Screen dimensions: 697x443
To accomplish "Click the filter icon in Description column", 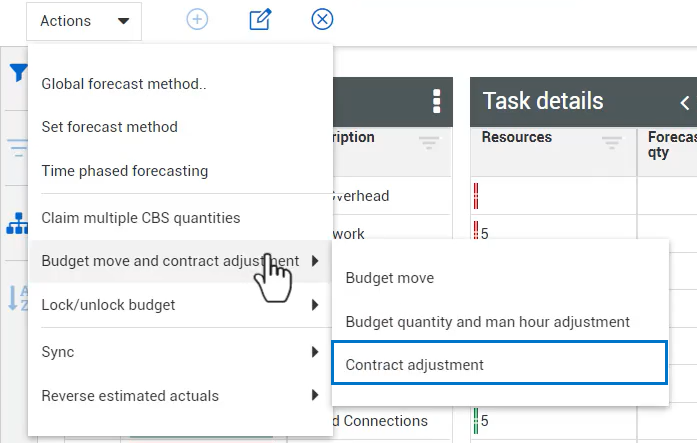I will coord(429,144).
